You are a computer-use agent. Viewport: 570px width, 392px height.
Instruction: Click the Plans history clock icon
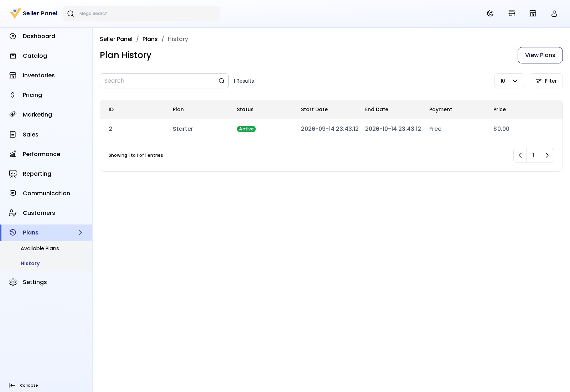(13, 233)
